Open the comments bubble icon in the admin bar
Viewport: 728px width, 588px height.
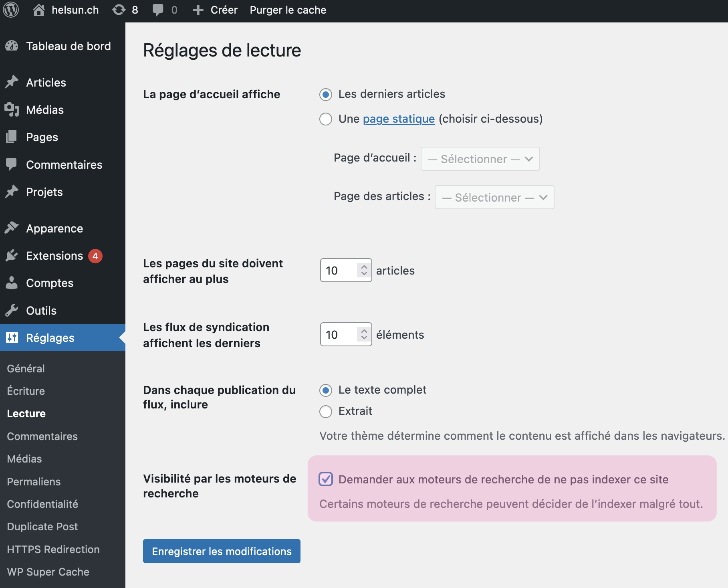tap(158, 10)
